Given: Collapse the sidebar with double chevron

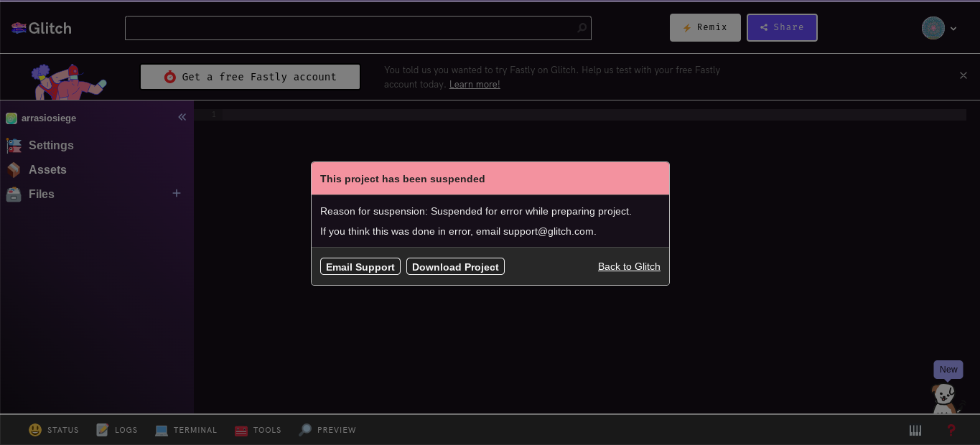Looking at the screenshot, I should coord(182,117).
